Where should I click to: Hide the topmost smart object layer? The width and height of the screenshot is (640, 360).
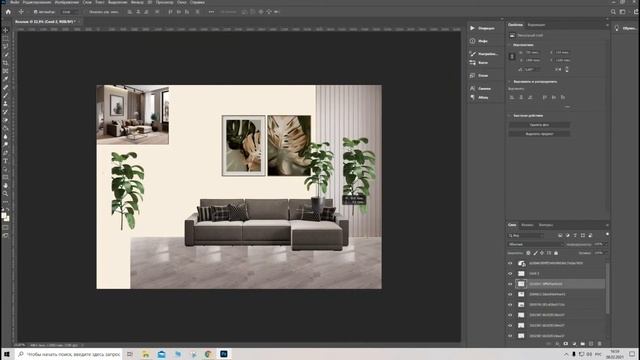[510, 263]
